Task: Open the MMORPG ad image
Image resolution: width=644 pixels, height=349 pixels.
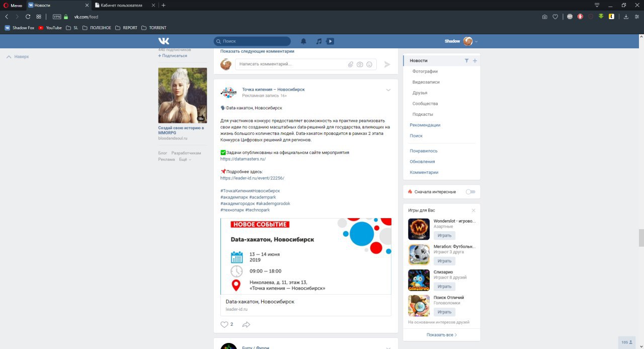Action: point(183,96)
